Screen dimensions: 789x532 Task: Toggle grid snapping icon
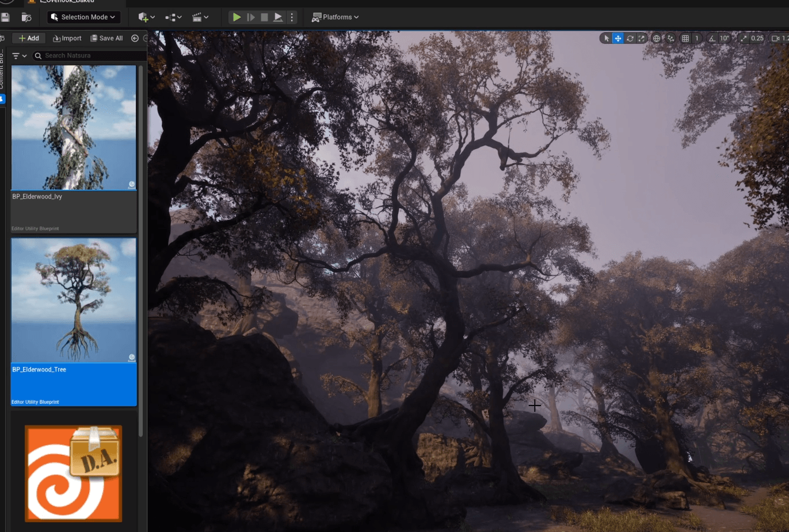[685, 39]
